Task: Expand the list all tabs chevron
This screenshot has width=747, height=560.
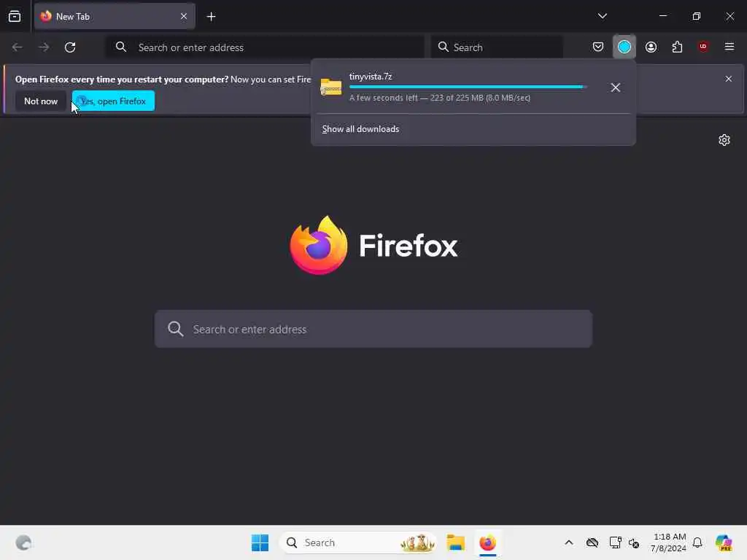Action: [x=602, y=16]
